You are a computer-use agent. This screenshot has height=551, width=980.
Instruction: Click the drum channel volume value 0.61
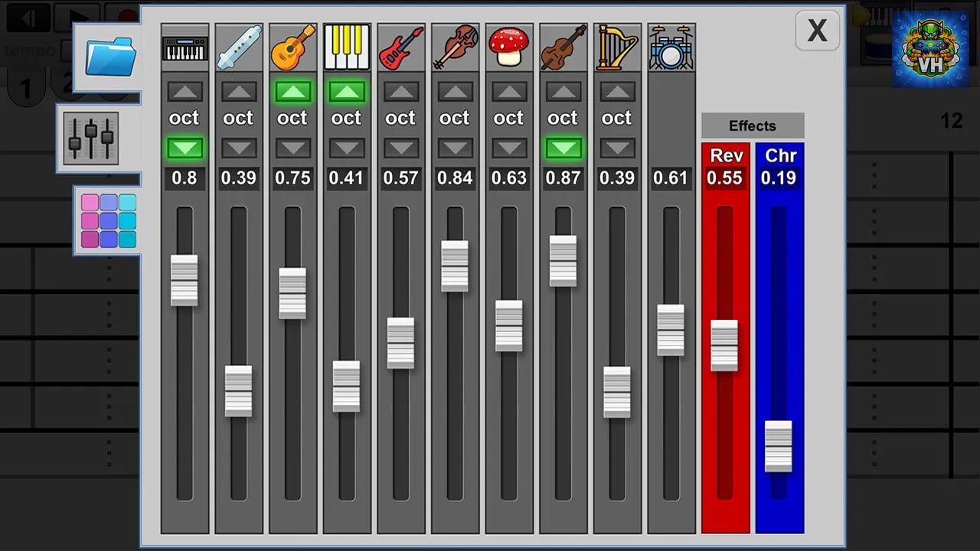point(671,178)
